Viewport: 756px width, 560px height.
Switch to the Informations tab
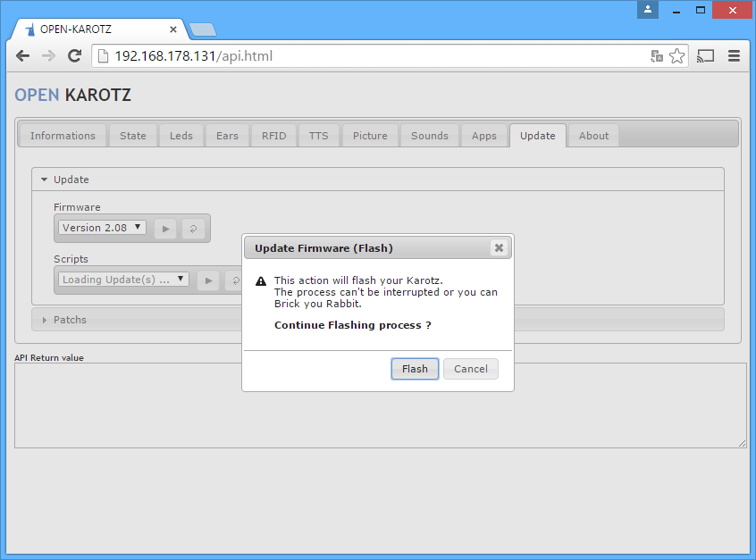point(63,136)
